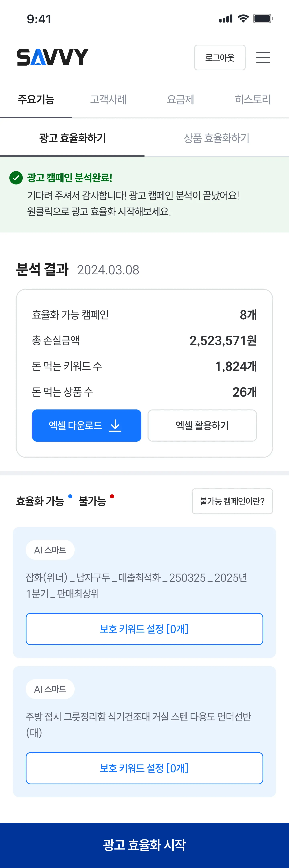
Task: Open the hamburger menu icon
Action: [263, 58]
